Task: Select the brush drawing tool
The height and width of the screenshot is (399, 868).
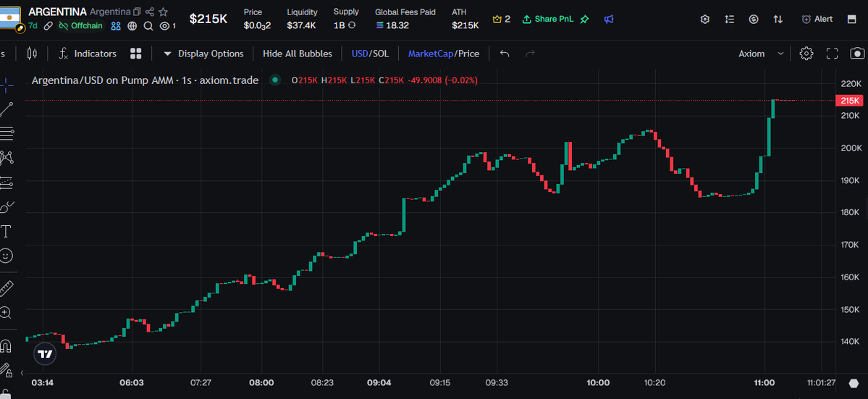Action: click(7, 207)
